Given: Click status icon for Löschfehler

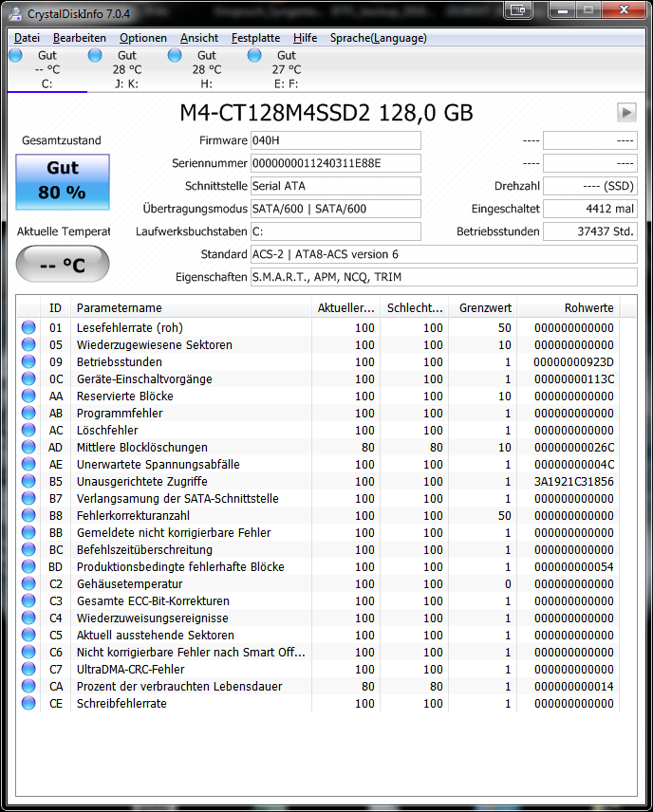Looking at the screenshot, I should pyautogui.click(x=28, y=430).
